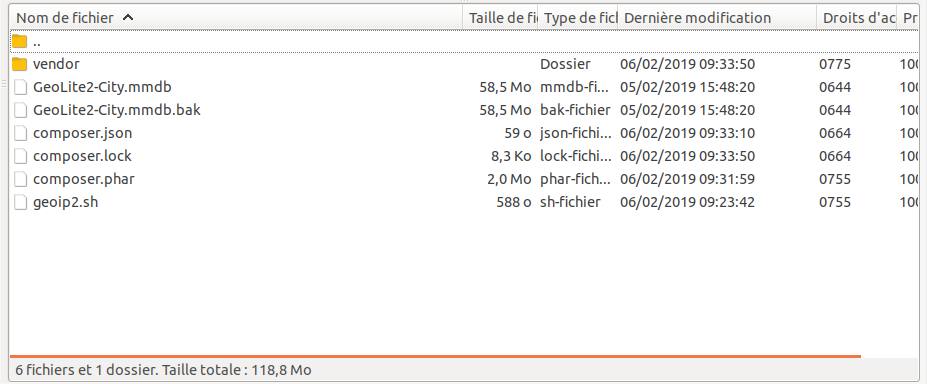Click the horizontal scrollbar at bottom
The image size is (927, 384).
coord(435,357)
